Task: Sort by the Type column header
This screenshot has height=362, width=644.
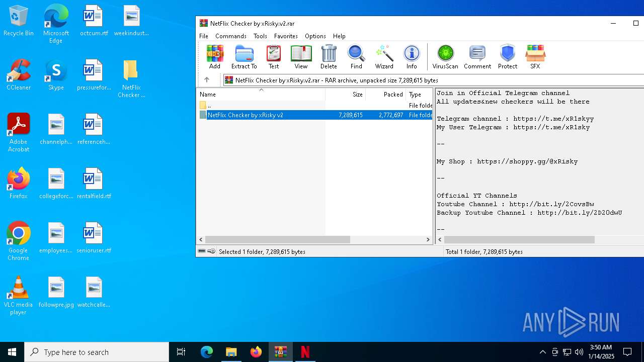Action: click(x=419, y=94)
